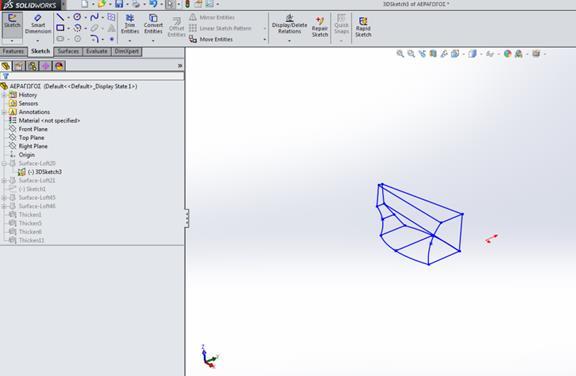Click the Save icon
Viewport: 576px width, 376px height.
point(119,4)
